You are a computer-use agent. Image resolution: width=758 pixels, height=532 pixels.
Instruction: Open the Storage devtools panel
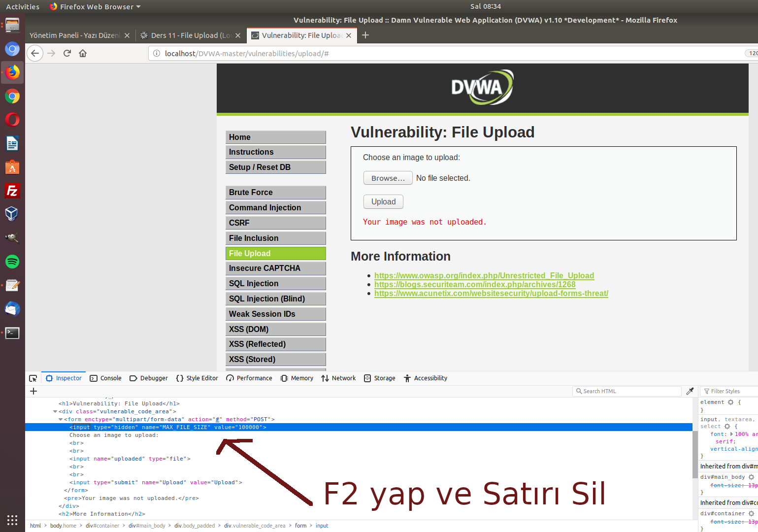click(380, 378)
